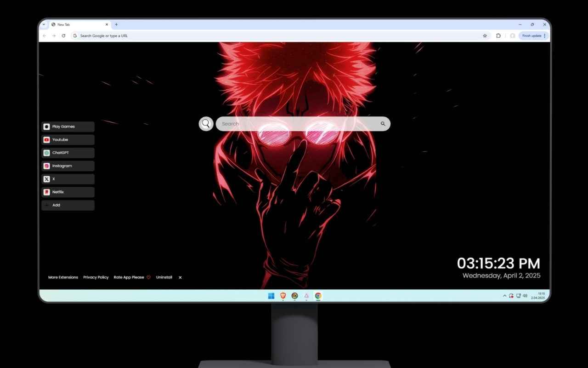The height and width of the screenshot is (368, 588).
Task: Click the 03:15:23 PM clock text
Action: click(x=498, y=264)
